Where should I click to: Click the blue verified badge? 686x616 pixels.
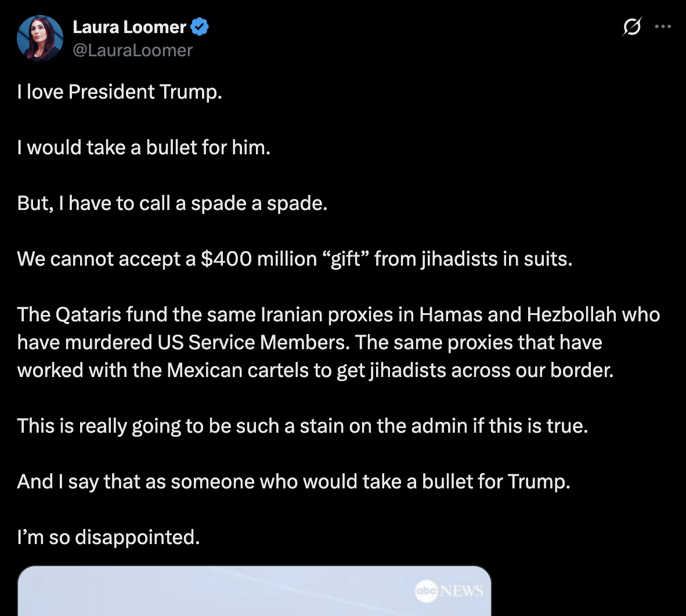pyautogui.click(x=200, y=27)
